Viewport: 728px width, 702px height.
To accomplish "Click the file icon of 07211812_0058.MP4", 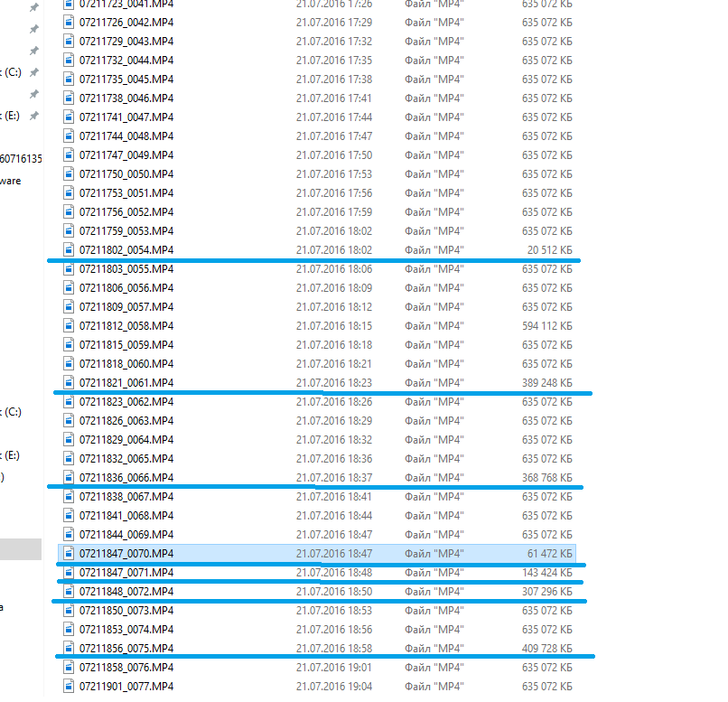I will click(69, 325).
